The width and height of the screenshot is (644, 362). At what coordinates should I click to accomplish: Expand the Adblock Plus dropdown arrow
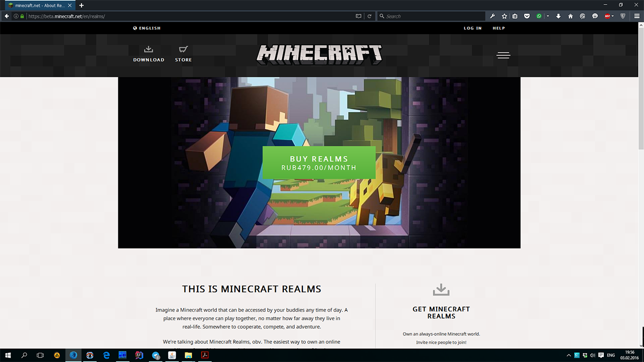click(x=613, y=16)
